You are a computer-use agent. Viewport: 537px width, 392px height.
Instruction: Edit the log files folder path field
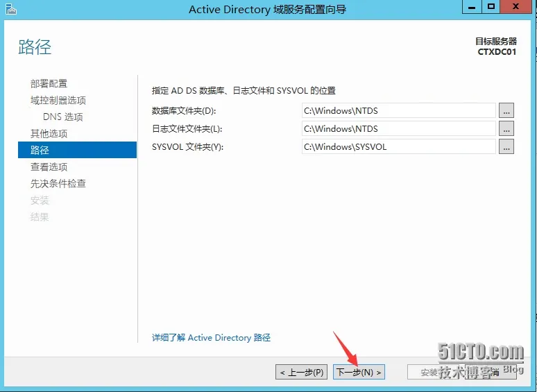[399, 129]
